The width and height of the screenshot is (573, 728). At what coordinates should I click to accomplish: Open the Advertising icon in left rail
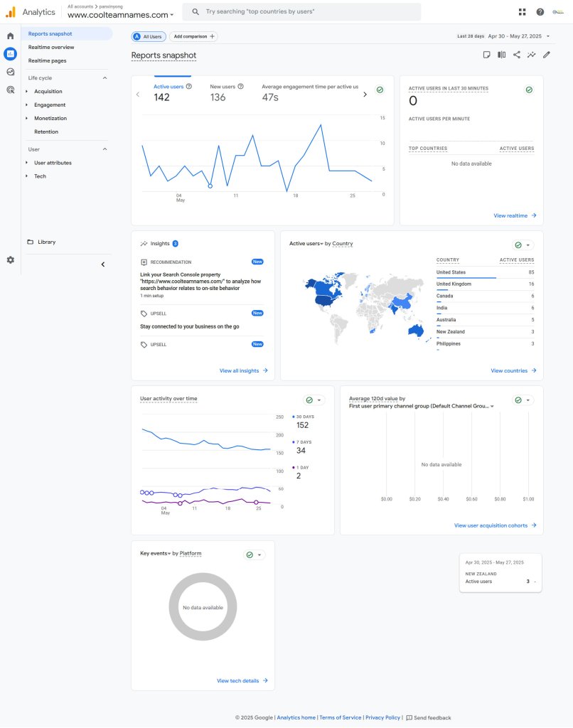coord(10,90)
